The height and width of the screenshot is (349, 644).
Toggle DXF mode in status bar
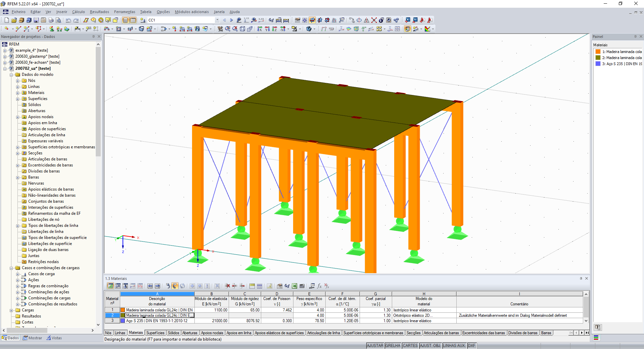[472, 346]
